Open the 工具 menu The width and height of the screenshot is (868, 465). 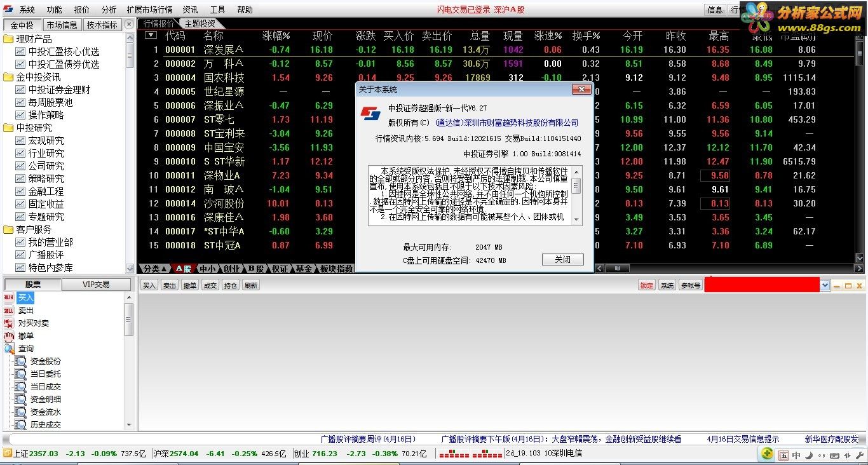point(217,10)
